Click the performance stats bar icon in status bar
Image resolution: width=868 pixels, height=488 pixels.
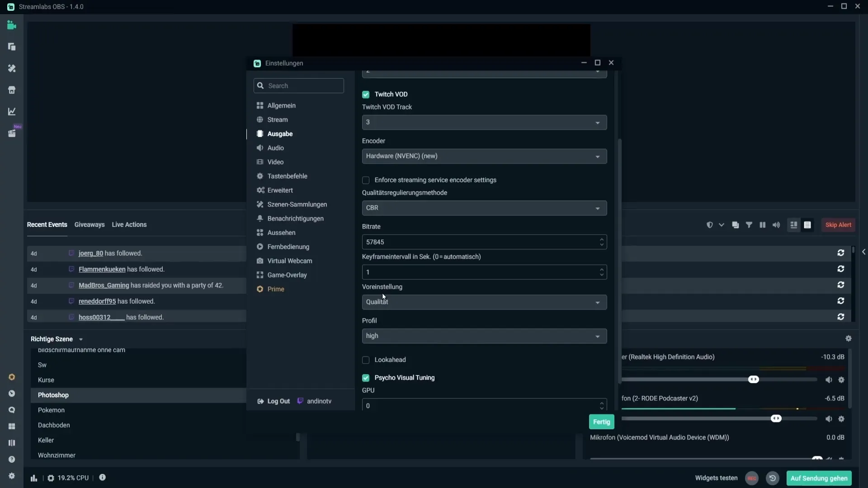click(x=34, y=478)
